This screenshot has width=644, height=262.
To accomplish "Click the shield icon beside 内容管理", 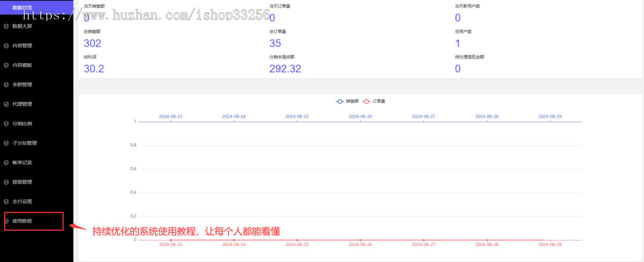I will pos(6,46).
